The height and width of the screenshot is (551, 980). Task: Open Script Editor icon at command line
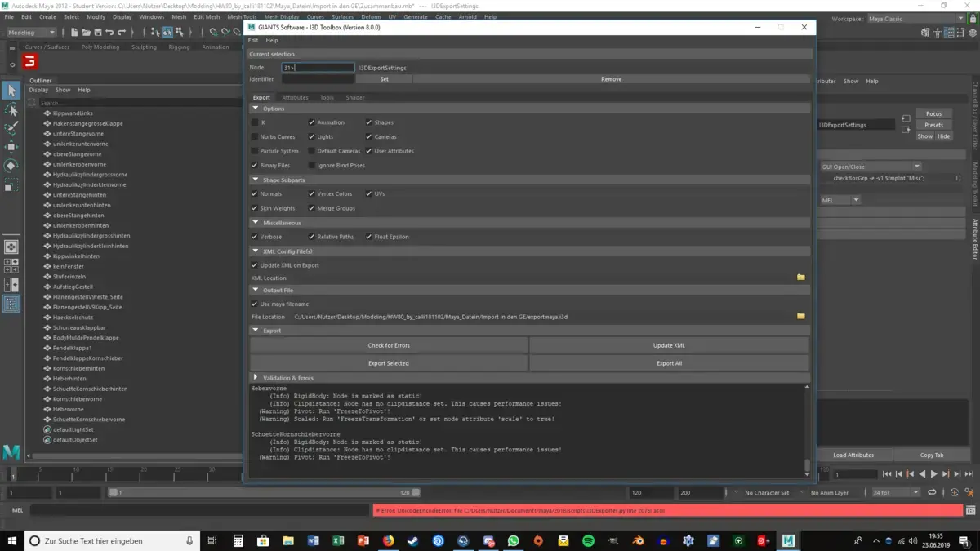click(970, 510)
